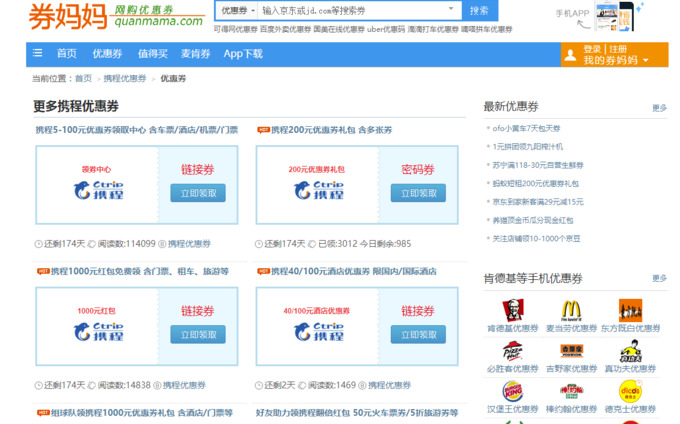
Task: Open the 优惠券 search category dropdown
Action: [237, 10]
